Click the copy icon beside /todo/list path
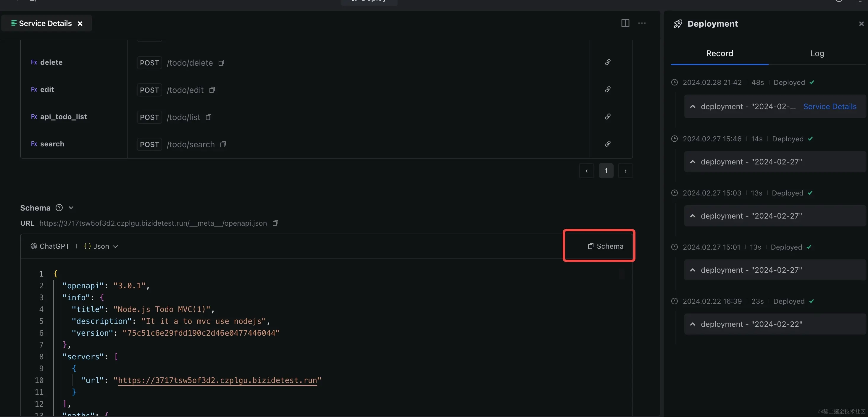Screen dimensions: 868x417 [208, 117]
